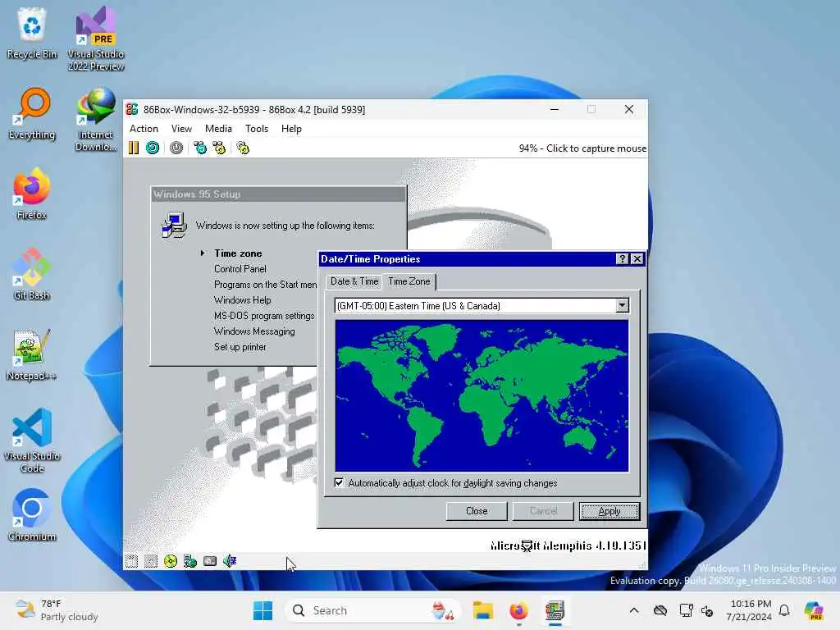Expand the time zone dropdown arrow
The image size is (840, 630).
tap(622, 305)
